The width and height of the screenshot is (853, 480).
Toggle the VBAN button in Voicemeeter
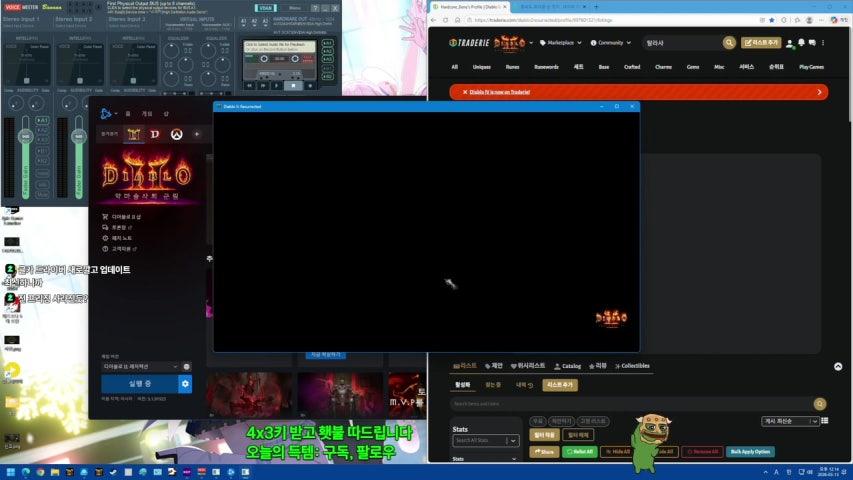pyautogui.click(x=265, y=8)
